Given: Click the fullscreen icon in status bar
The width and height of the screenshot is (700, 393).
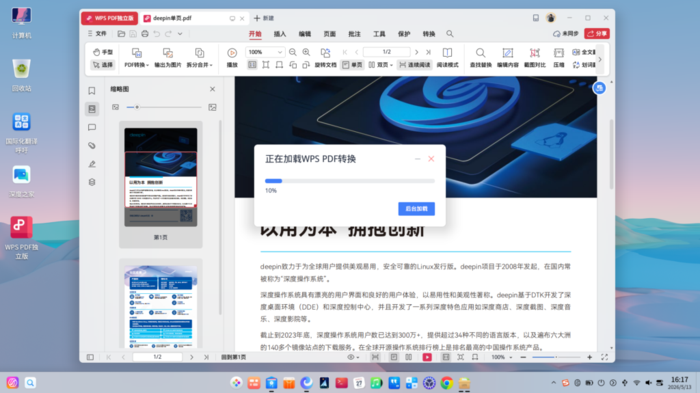Looking at the screenshot, I should [604, 357].
